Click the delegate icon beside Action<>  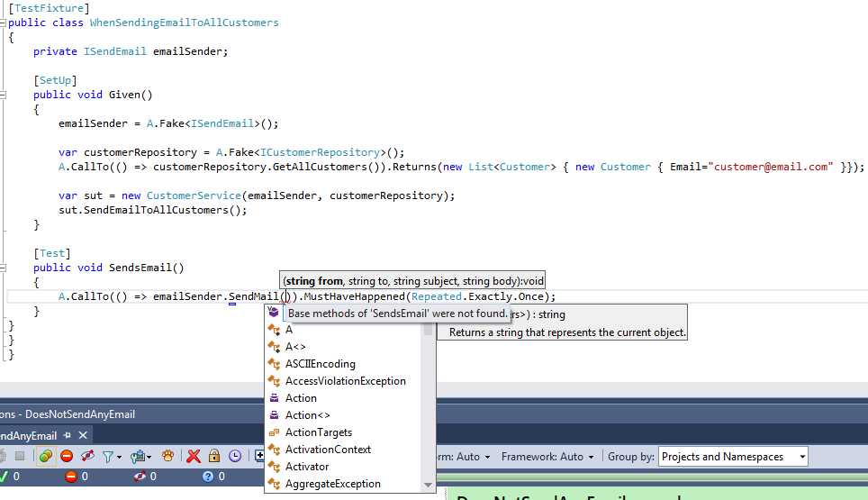274,415
